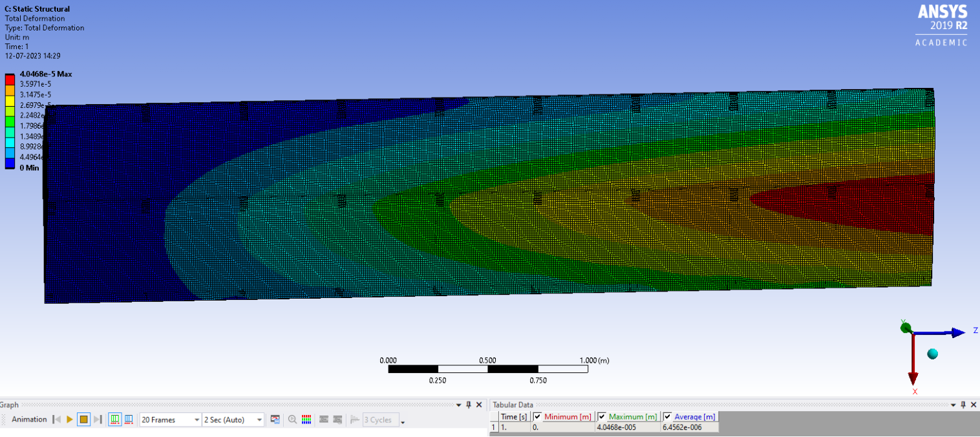
Task: Click the multicolor legend bars icon
Action: [x=307, y=420]
